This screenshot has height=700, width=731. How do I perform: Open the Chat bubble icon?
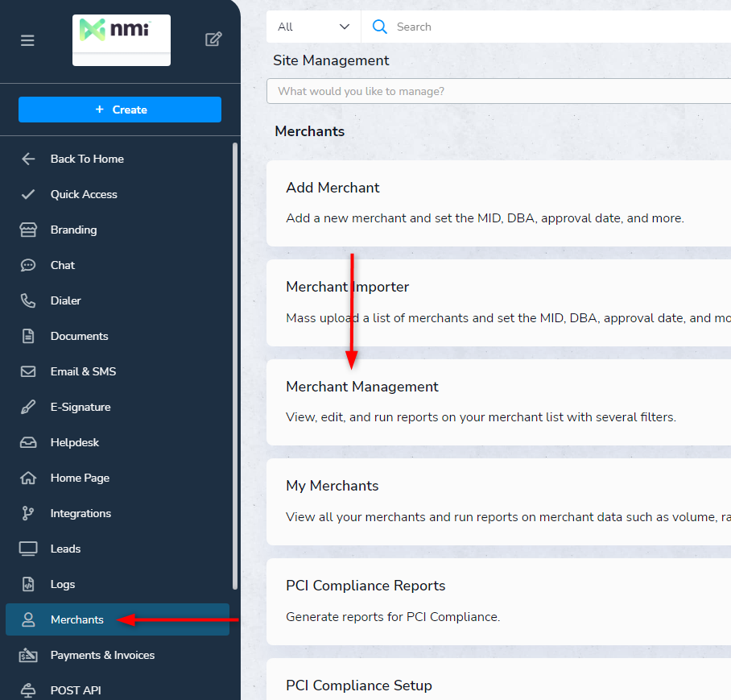coord(28,265)
